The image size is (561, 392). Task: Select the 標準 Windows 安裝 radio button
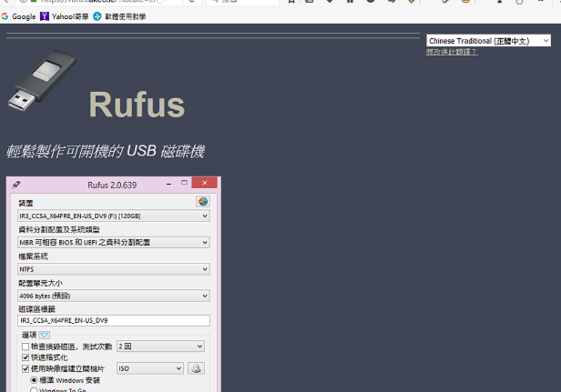click(34, 380)
